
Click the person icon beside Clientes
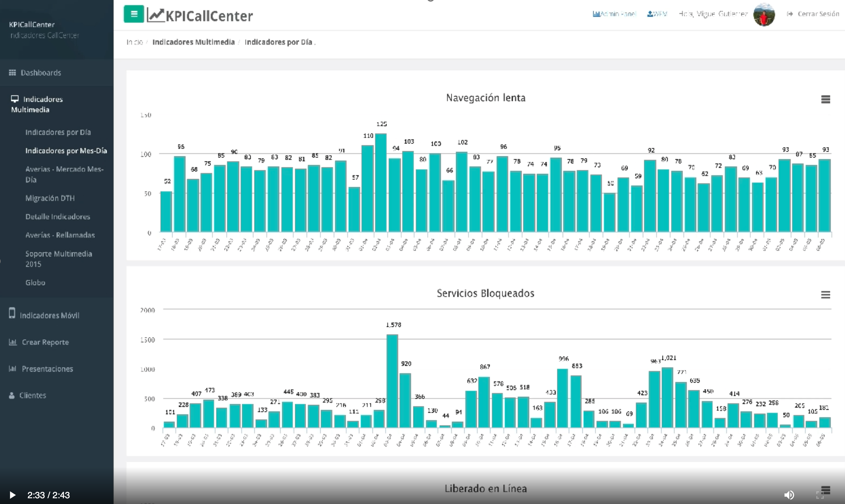pyautogui.click(x=12, y=395)
